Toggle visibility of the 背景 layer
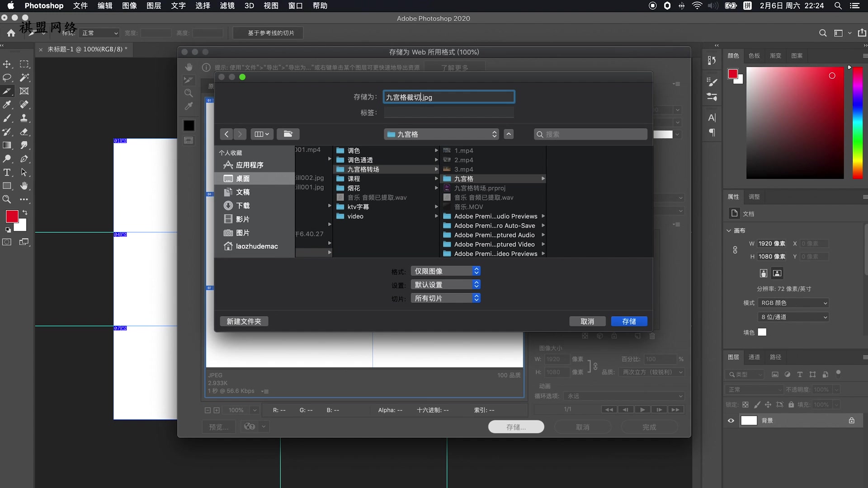The image size is (868, 488). [731, 421]
